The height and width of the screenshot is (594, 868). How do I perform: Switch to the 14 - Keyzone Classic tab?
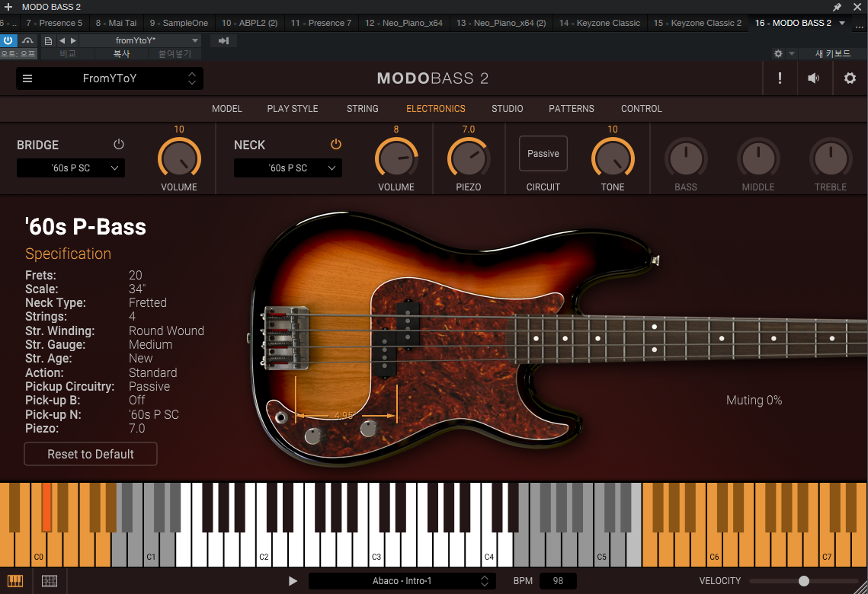pyautogui.click(x=600, y=23)
